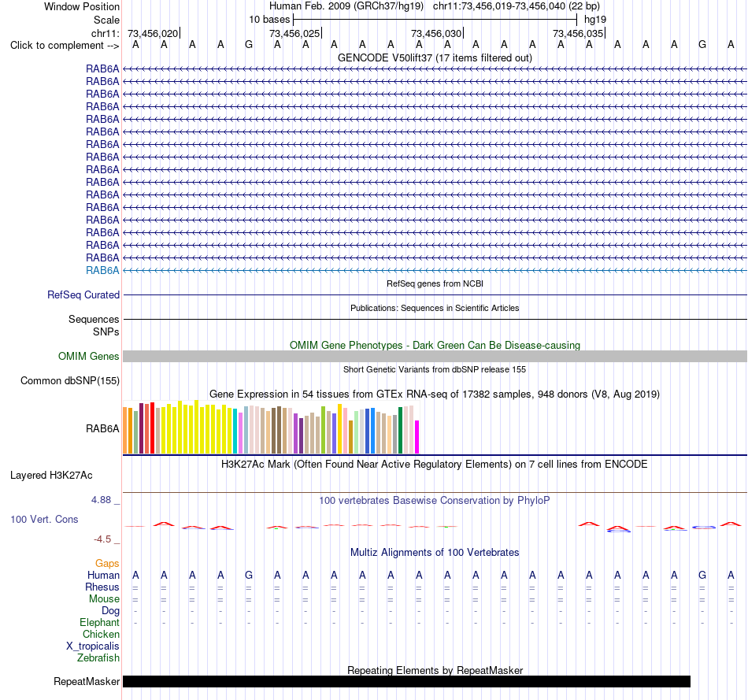Click the orange Gaps label
Image resolution: width=748 pixels, height=700 pixels.
[107, 564]
